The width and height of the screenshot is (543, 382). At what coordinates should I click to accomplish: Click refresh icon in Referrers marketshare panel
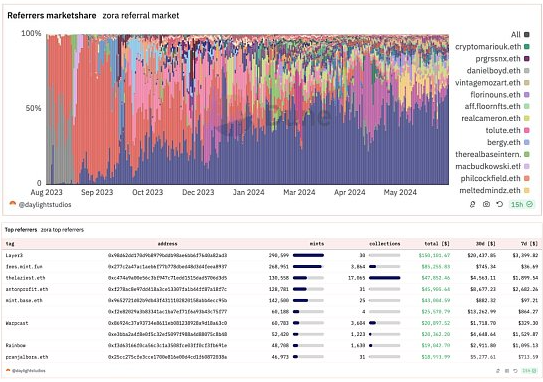pos(499,204)
